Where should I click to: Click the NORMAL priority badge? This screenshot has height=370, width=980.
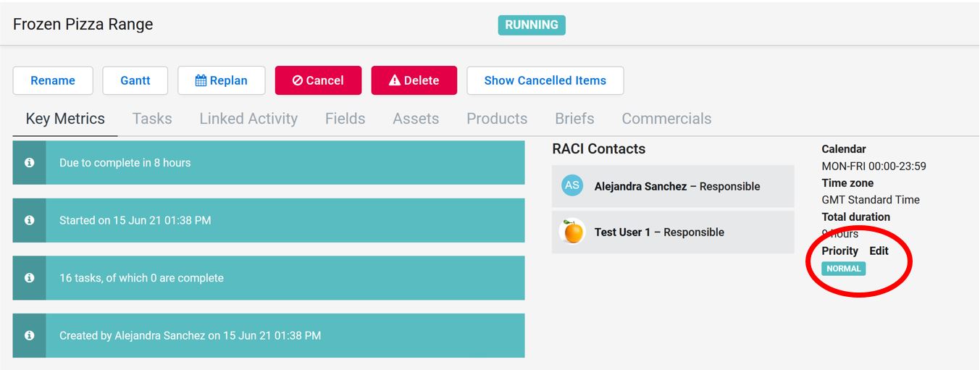click(844, 269)
